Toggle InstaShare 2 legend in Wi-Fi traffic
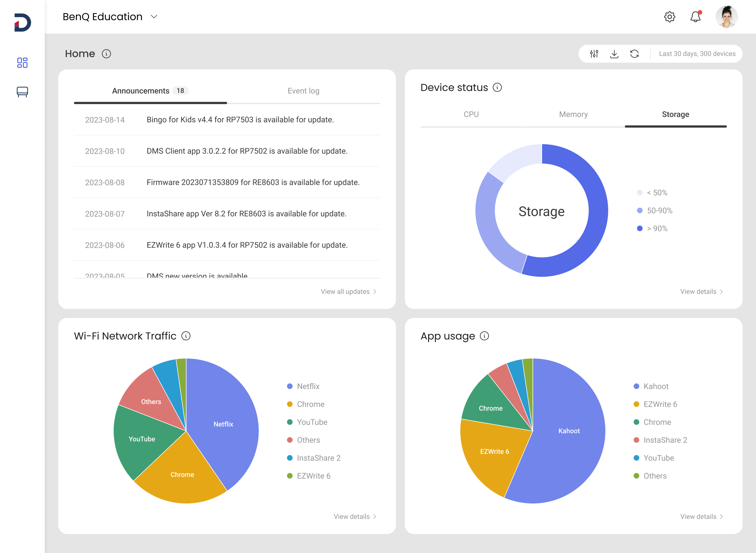Image resolution: width=756 pixels, height=553 pixels. [314, 458]
